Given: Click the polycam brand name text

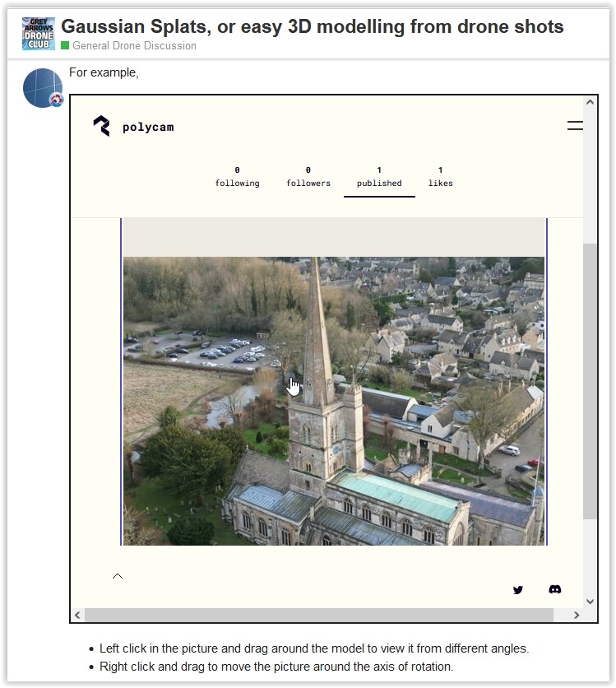Looking at the screenshot, I should coord(148,128).
